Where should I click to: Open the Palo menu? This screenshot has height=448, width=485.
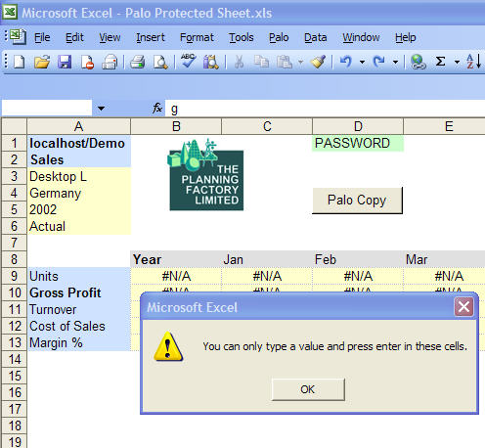279,37
